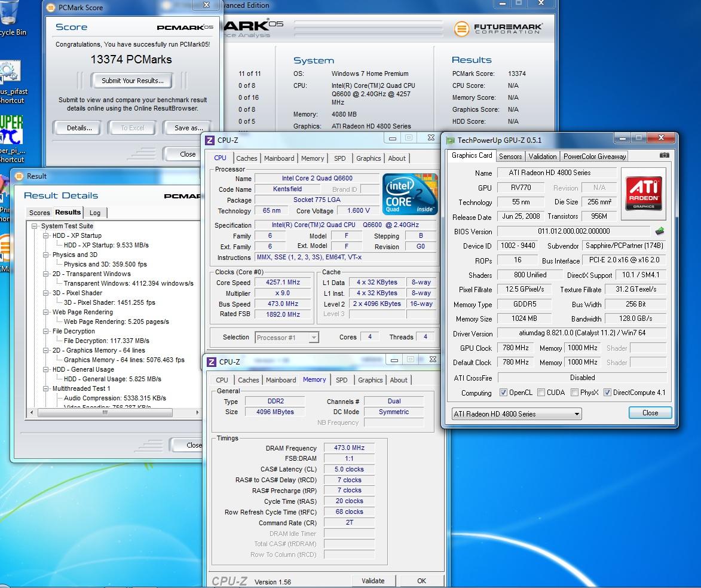Click the BIOS save chip icon in GPU-Z

coord(659,231)
